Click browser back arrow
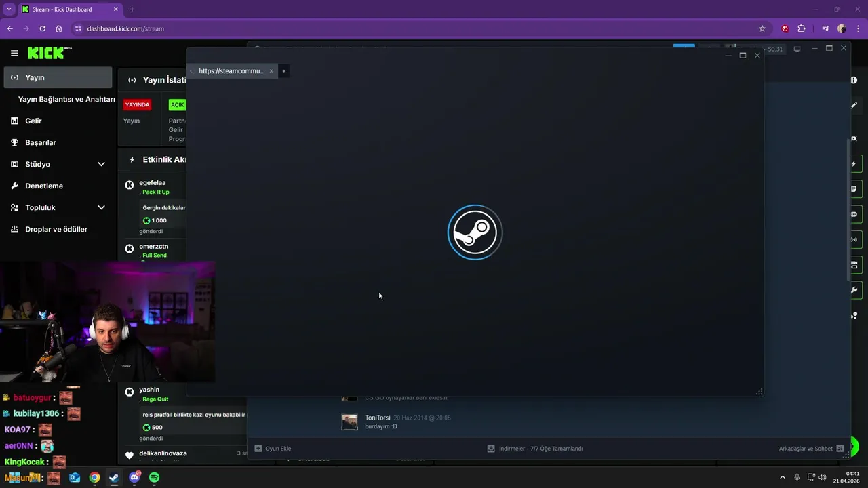 9,28
